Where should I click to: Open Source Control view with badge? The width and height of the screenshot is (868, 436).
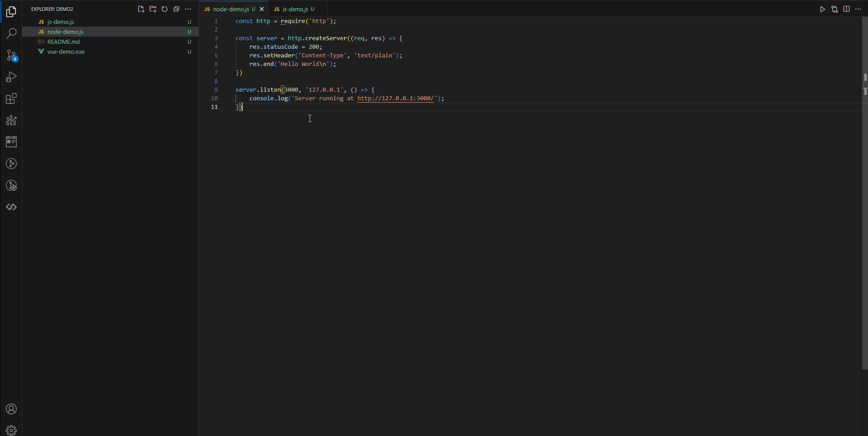tap(11, 55)
